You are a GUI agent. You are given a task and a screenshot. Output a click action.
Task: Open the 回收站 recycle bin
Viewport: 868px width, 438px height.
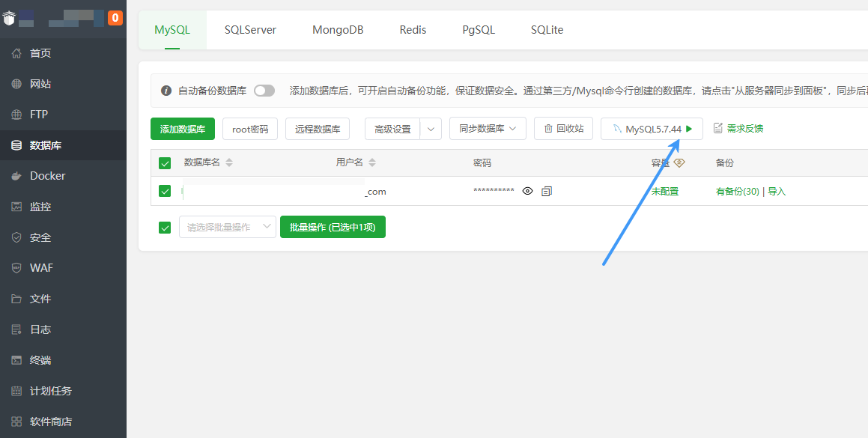[x=563, y=129]
